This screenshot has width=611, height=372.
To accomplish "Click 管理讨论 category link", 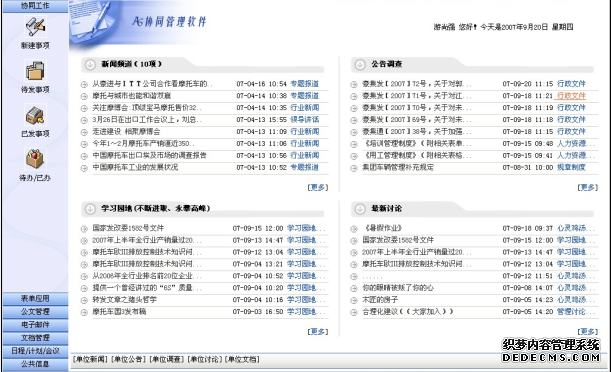I will point(576,312).
